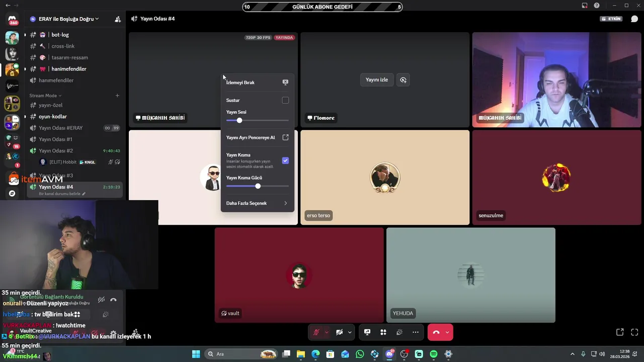Viewport: 644px width, 362px height.
Task: Click the pop-out icon beside Yayını izle
Action: (x=403, y=80)
